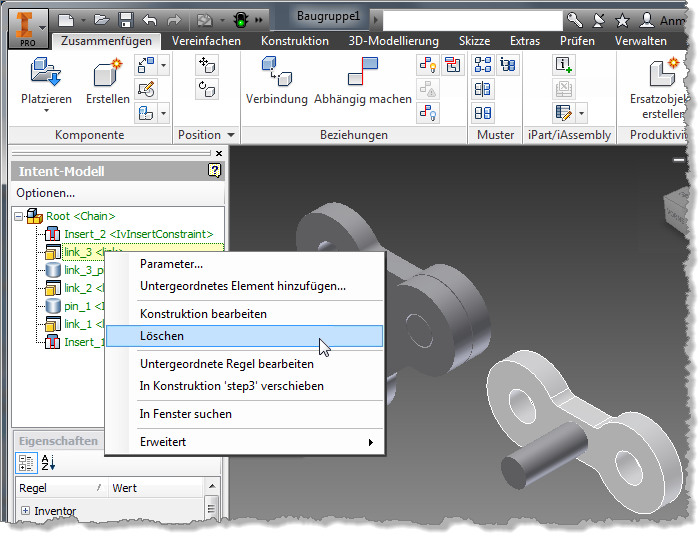Click the traffic light update icon
The width and height of the screenshot is (699, 534).
click(241, 20)
